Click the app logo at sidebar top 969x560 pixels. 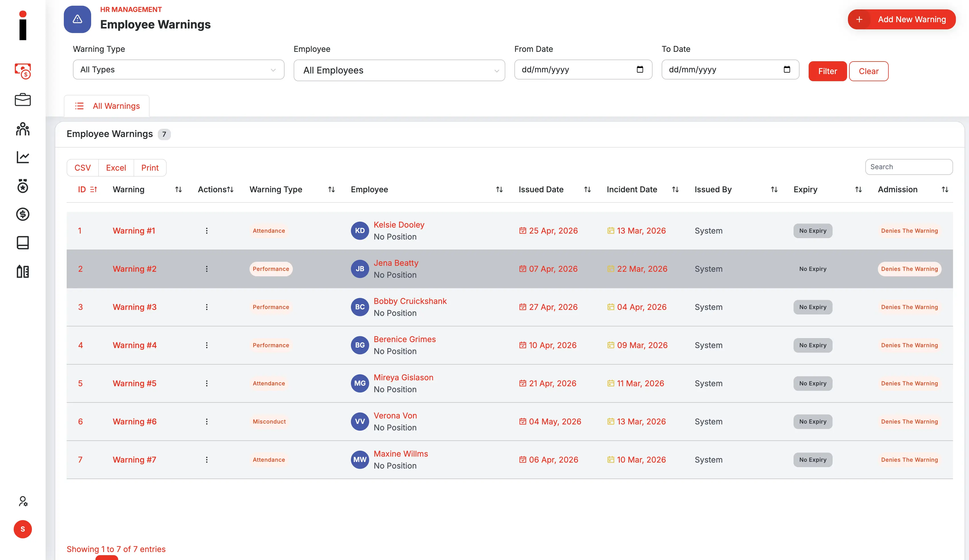tap(23, 25)
